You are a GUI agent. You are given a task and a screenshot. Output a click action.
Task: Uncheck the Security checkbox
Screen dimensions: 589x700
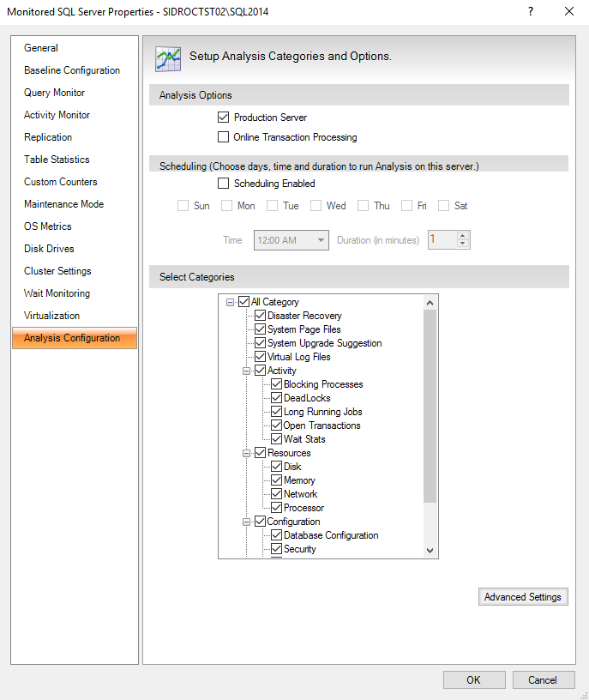tap(277, 549)
